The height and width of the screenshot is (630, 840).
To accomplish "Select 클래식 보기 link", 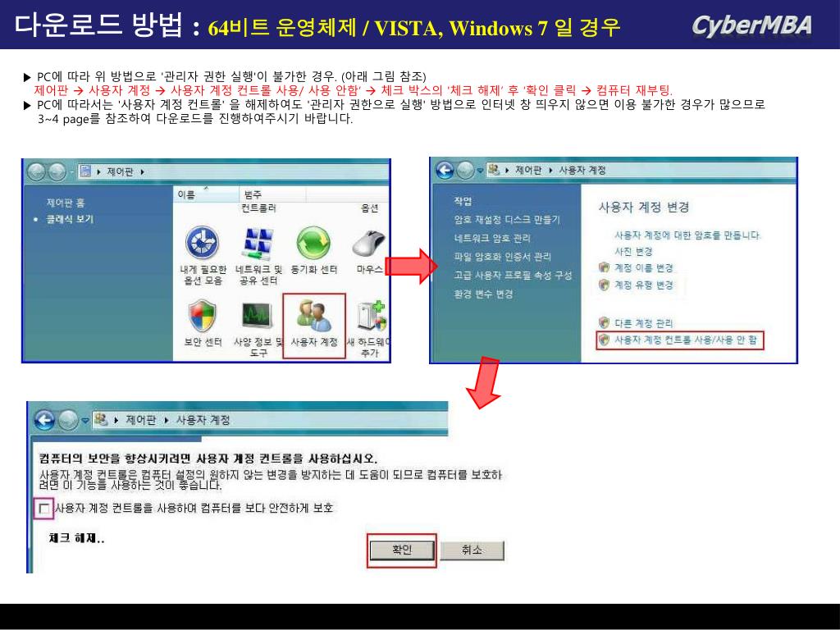I will (70, 219).
